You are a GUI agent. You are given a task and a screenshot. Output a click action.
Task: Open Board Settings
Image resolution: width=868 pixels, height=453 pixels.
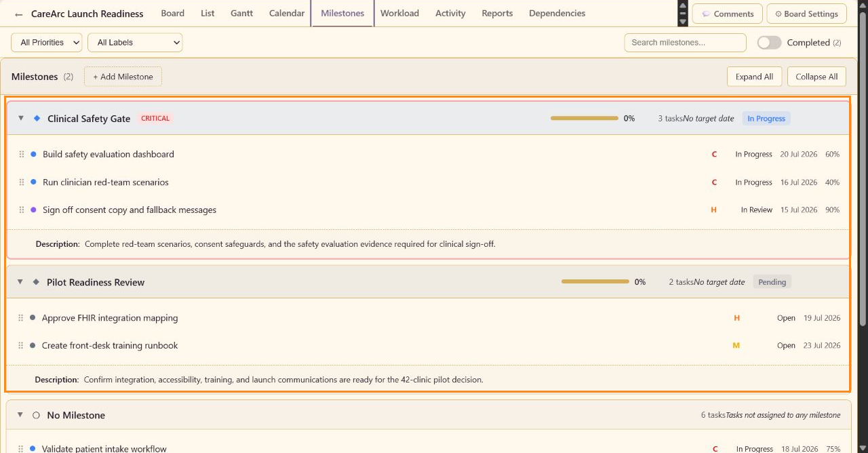point(806,14)
